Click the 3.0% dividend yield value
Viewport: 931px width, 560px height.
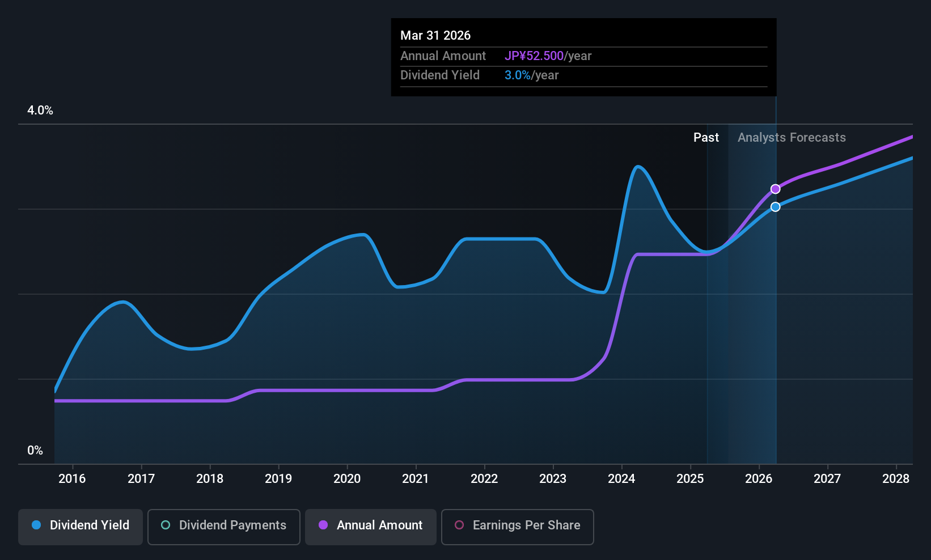pos(518,75)
